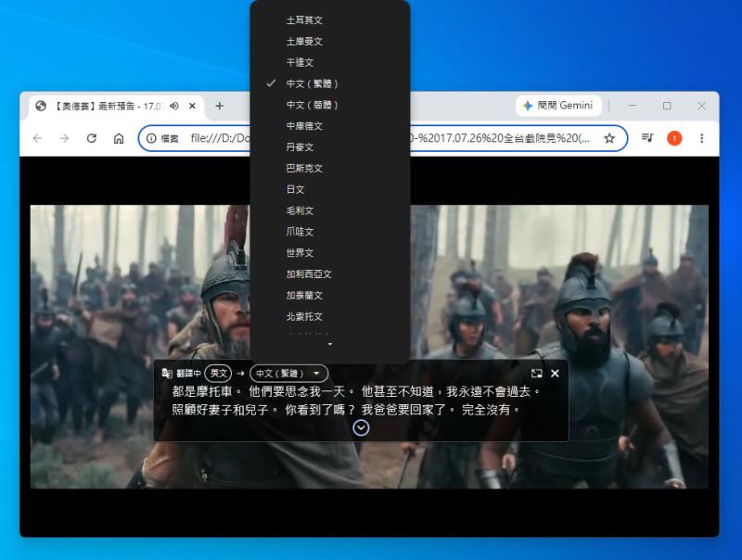The height and width of the screenshot is (560, 742).
Task: Click the translated caption text 都是摩托車
Action: pyautogui.click(x=202, y=391)
